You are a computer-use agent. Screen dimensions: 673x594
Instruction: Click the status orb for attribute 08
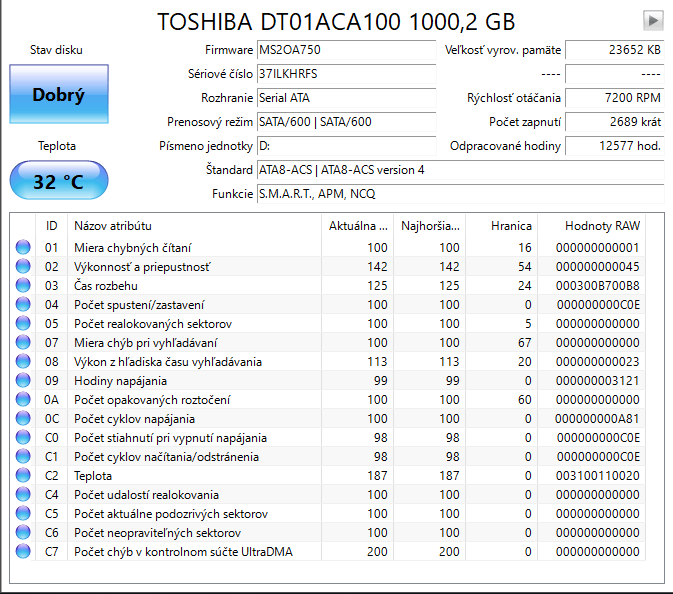click(23, 361)
